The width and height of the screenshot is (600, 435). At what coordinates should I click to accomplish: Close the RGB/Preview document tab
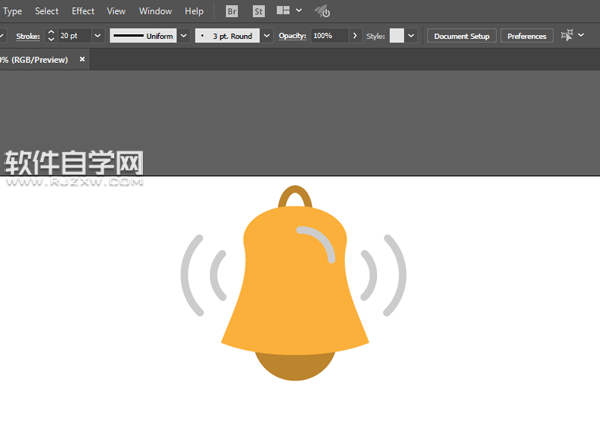tap(82, 59)
